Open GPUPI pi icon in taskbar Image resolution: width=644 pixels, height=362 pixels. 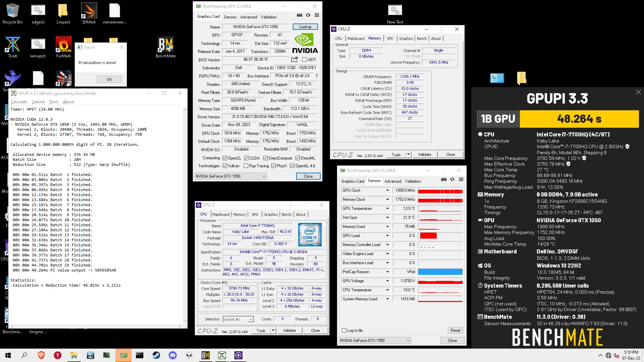tap(222, 355)
